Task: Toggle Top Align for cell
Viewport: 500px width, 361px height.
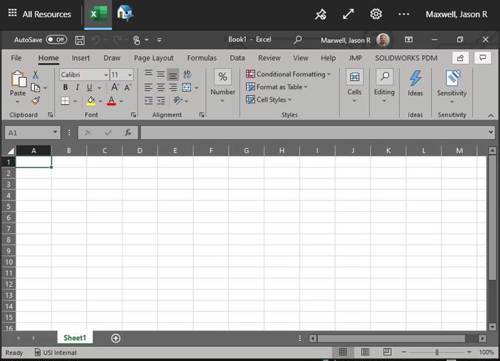Action: (x=149, y=74)
